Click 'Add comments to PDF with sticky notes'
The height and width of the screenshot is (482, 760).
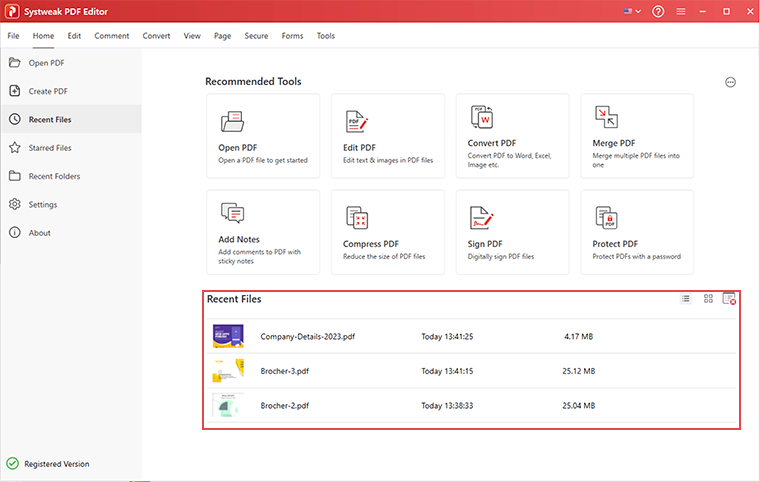click(x=259, y=256)
